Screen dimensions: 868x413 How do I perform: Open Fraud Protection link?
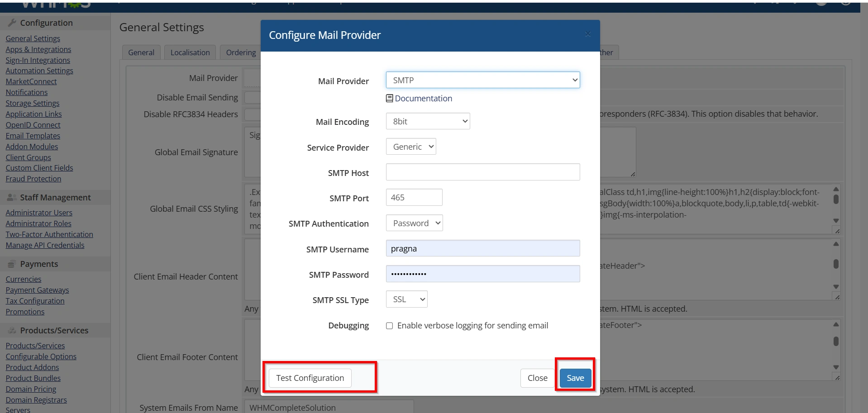click(33, 179)
